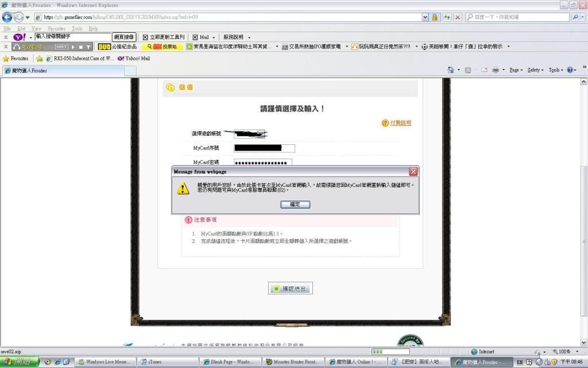Click the Refresh page icon

[x=447, y=17]
